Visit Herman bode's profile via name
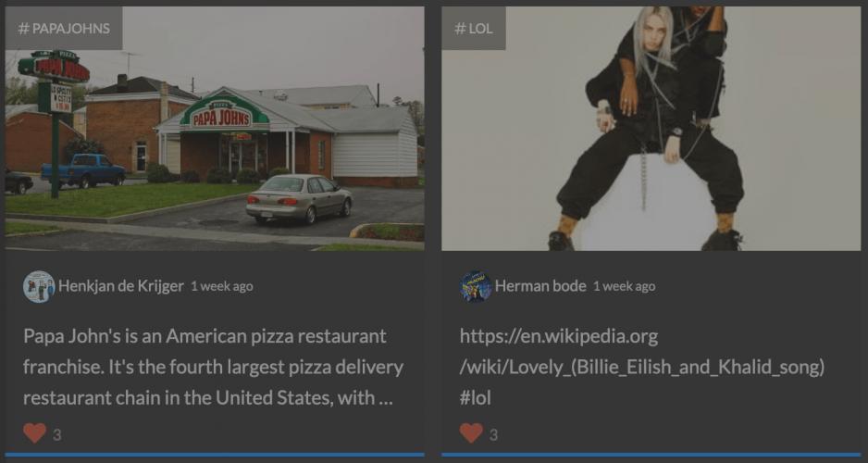Viewport: 868px width, 463px height. point(540,286)
